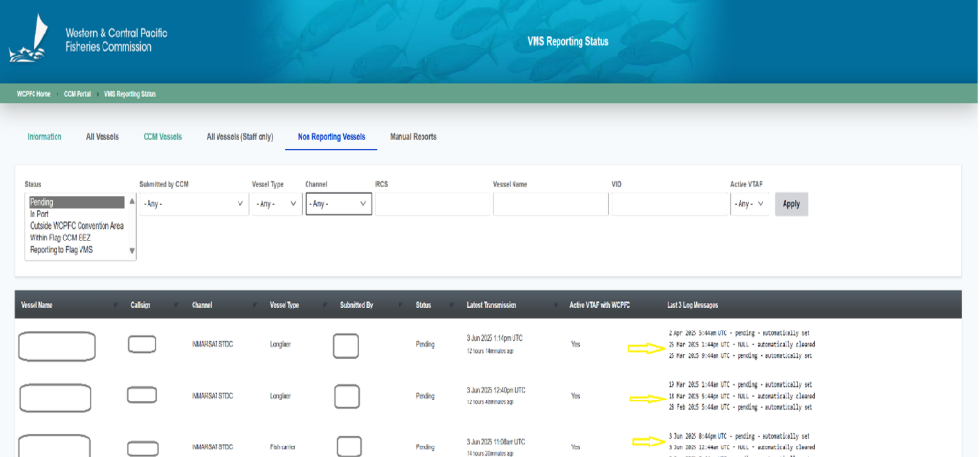Sort by Latest Transmission column header
This screenshot has width=980, height=457.
(491, 305)
